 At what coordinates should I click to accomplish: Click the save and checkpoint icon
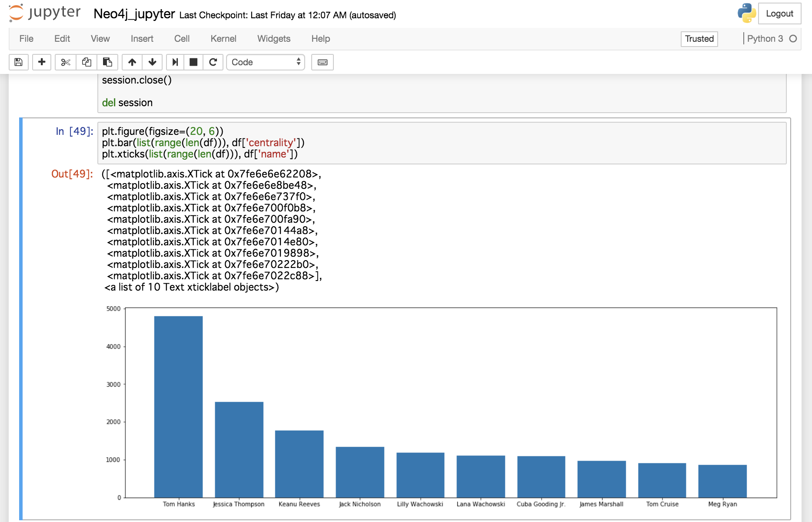19,62
